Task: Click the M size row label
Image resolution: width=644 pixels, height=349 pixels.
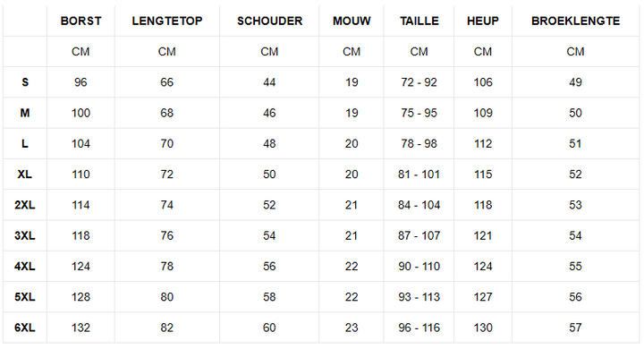Action: [x=25, y=113]
